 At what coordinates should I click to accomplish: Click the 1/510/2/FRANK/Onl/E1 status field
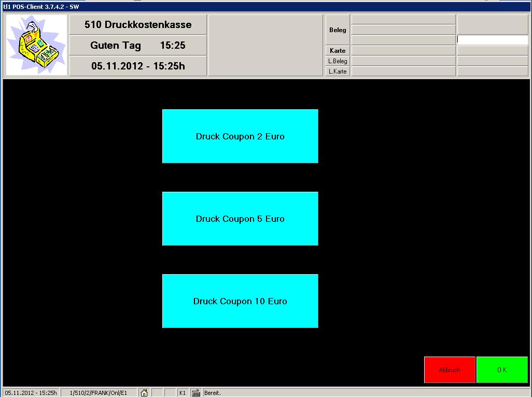pos(99,393)
